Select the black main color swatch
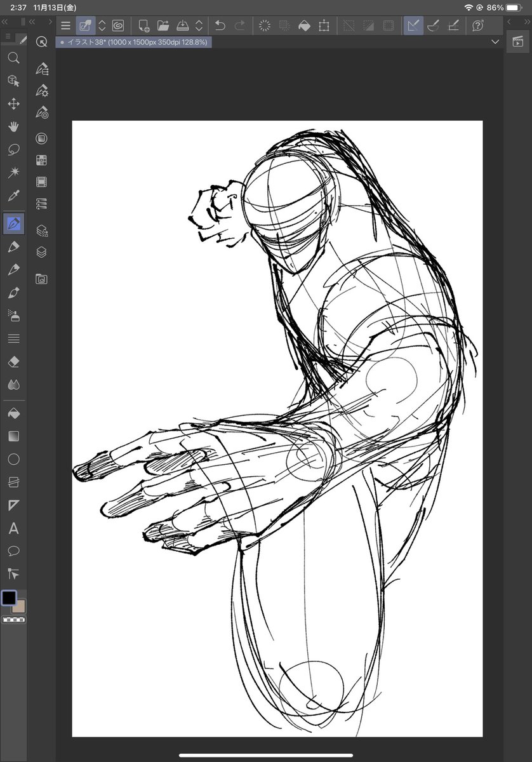532x762 pixels. 9,598
